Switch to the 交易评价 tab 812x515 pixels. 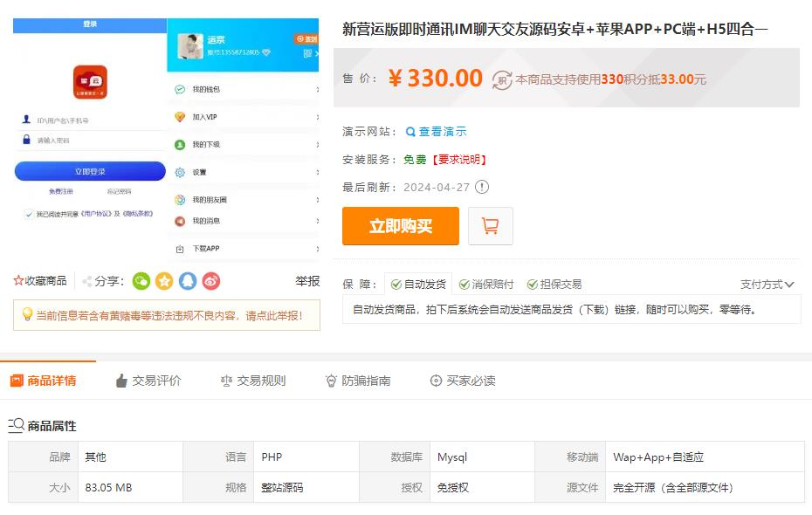[x=148, y=381]
